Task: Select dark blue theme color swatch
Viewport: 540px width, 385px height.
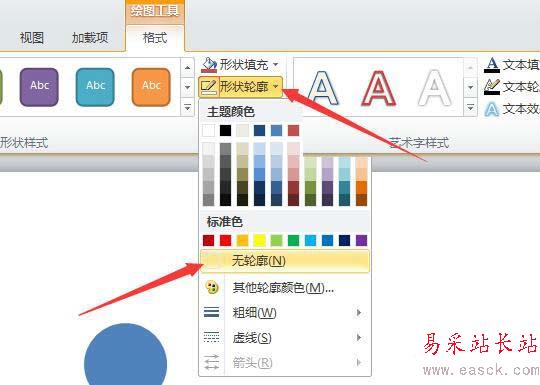Action: (x=259, y=131)
